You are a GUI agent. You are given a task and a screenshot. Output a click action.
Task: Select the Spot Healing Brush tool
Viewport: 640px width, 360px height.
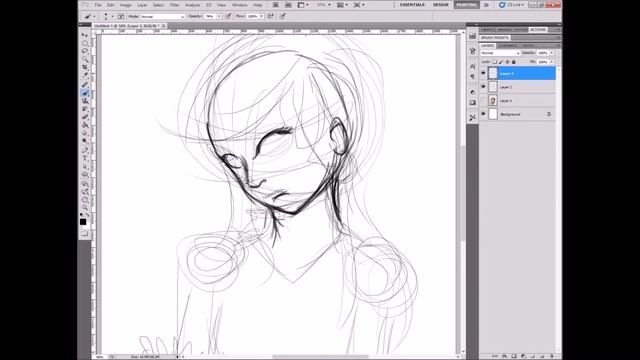85,85
